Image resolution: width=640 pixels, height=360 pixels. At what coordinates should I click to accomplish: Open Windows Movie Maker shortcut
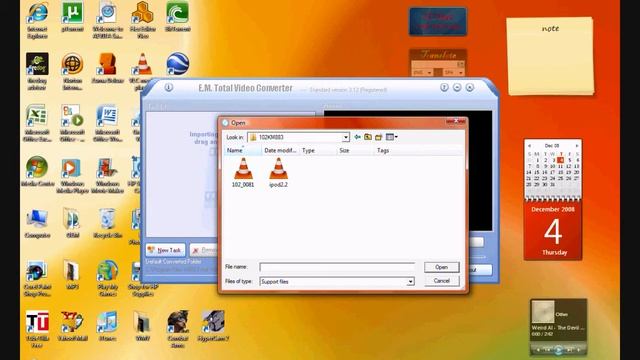pos(107,176)
